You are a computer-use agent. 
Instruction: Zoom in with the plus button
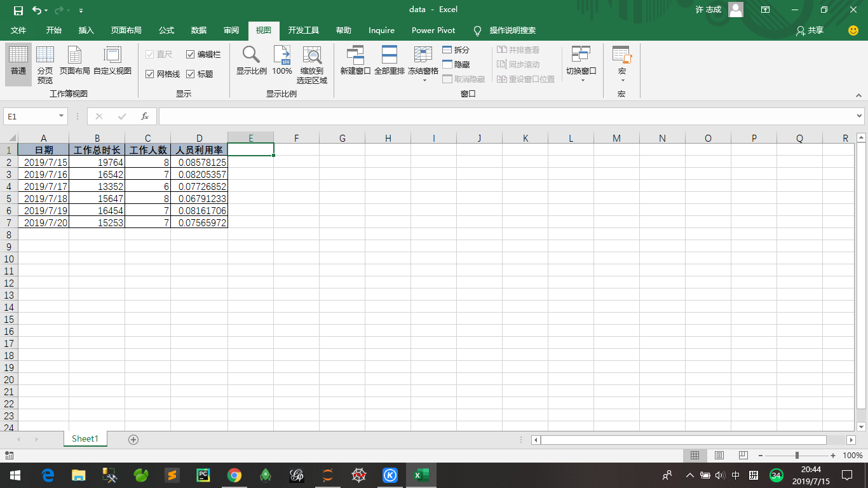coord(833,456)
